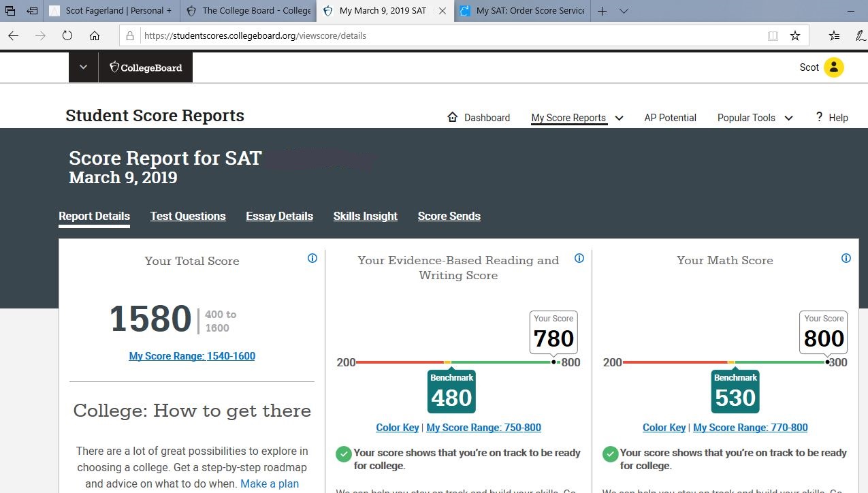868x493 pixels.
Task: Open the Reading and Writing Color Key link
Action: tap(398, 428)
